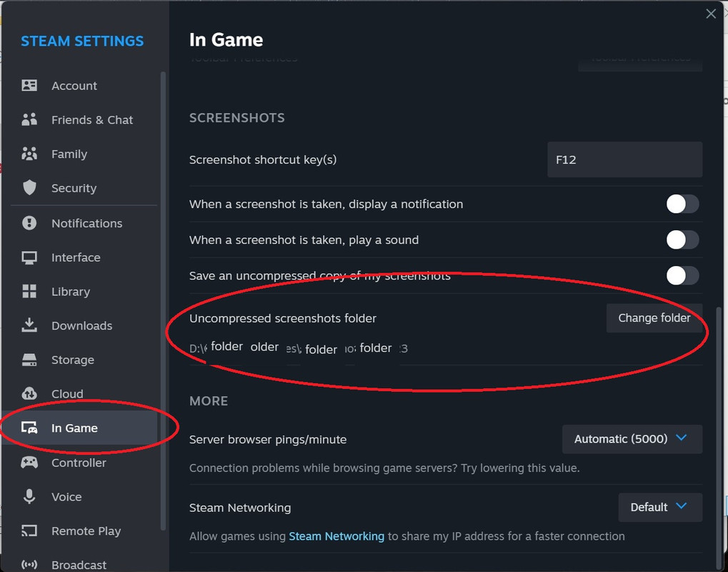Click 'Server browser pings/minute' label
The image size is (728, 572).
[x=268, y=440]
